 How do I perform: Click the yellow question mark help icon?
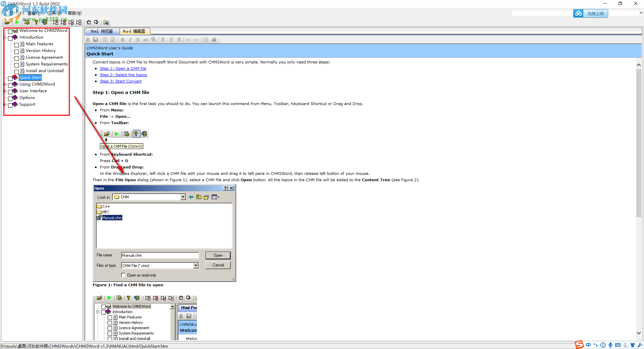(x=36, y=22)
